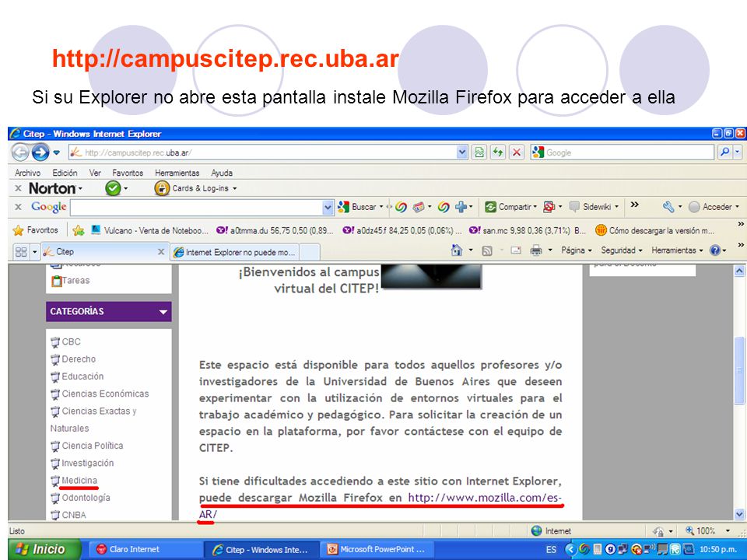Image resolution: width=747 pixels, height=560 pixels.
Task: Close the Norton toolbar with its X
Action: click(x=18, y=188)
